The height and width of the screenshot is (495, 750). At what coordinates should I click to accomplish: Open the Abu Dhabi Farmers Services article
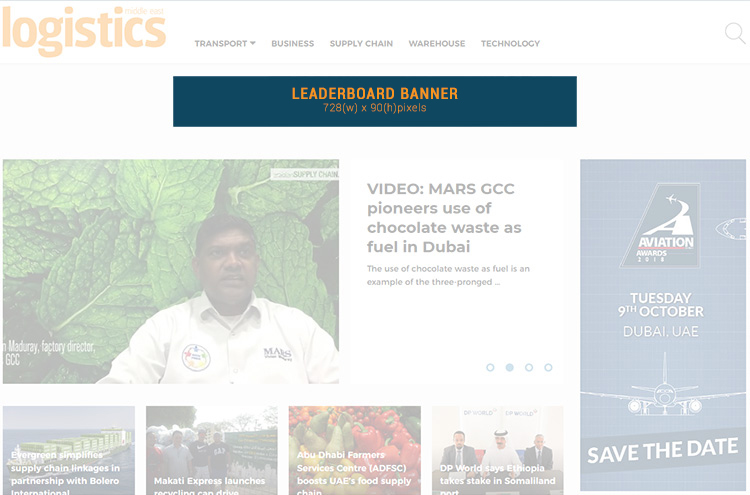[355, 450]
